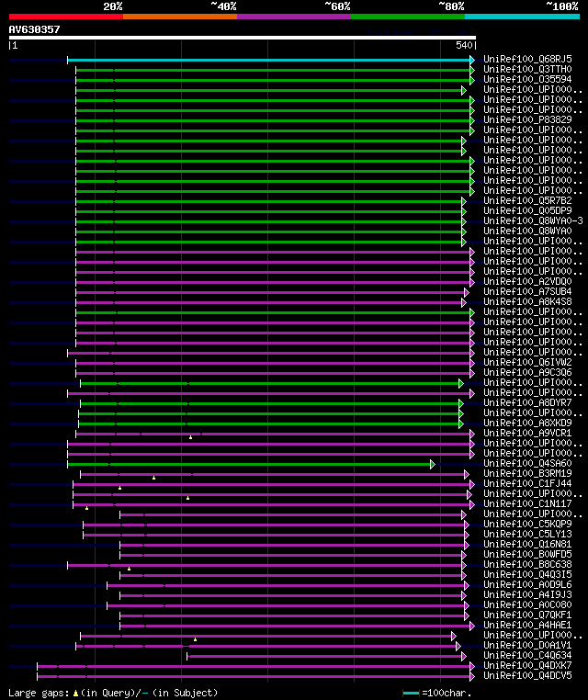The image size is (588, 700).
Task: Open hit UniRef100_O35594
Action: tap(527, 79)
